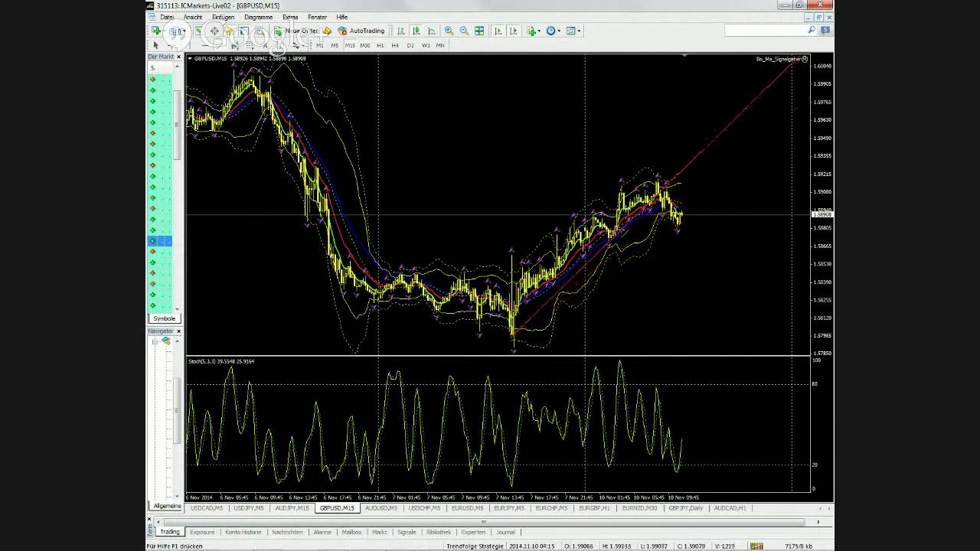Open the Extras menu

pos(290,17)
